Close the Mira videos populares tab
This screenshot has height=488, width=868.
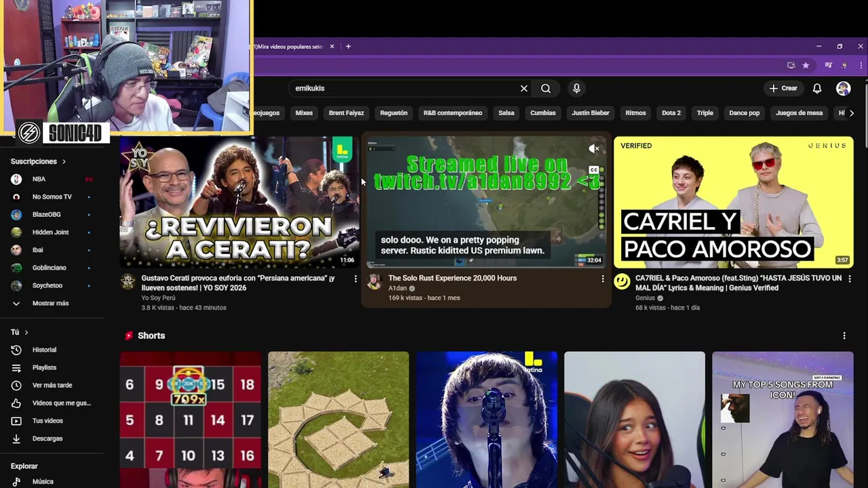[332, 47]
